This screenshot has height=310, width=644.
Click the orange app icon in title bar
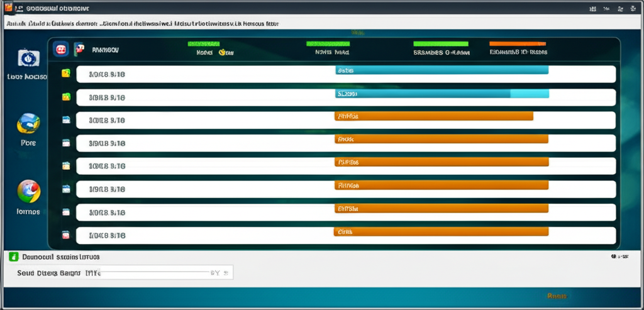pyautogui.click(x=8, y=8)
